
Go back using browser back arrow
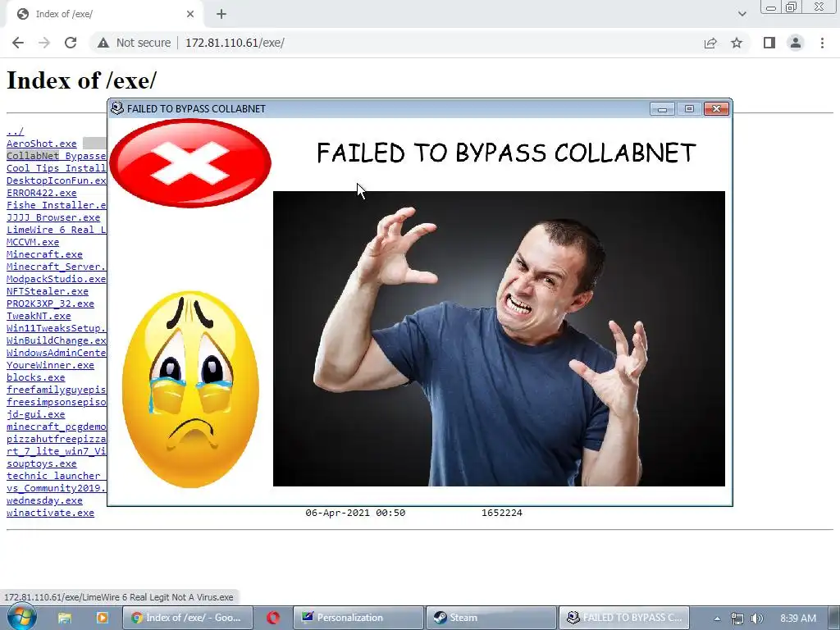click(x=18, y=43)
